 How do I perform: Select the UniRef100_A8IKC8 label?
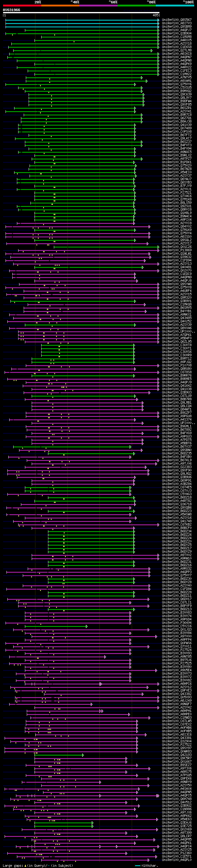(x=177, y=54)
